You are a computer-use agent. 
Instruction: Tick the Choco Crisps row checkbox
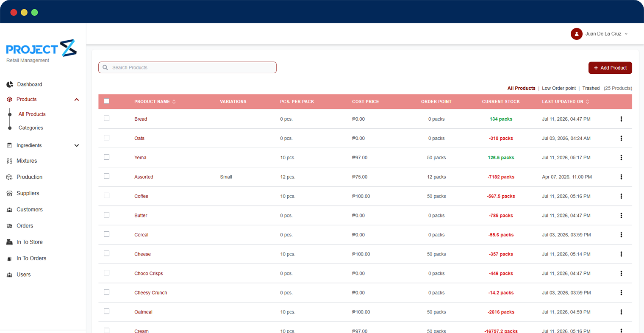pos(107,273)
